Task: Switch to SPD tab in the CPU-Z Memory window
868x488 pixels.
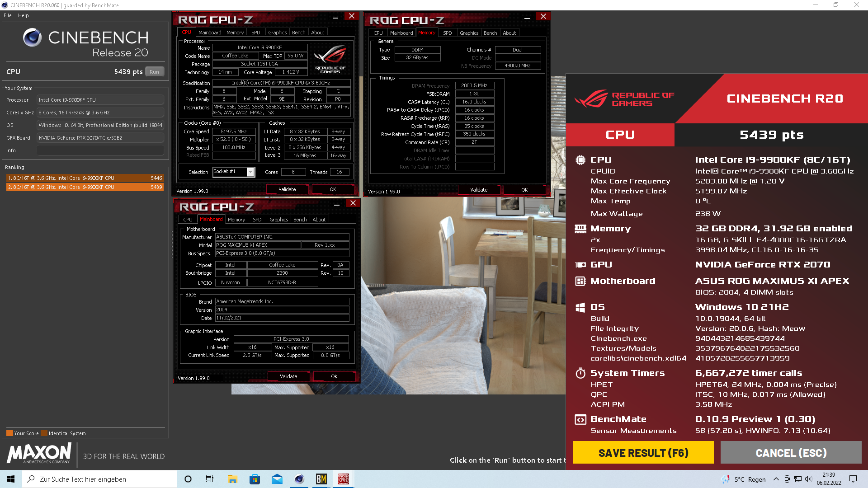Action: tap(447, 33)
